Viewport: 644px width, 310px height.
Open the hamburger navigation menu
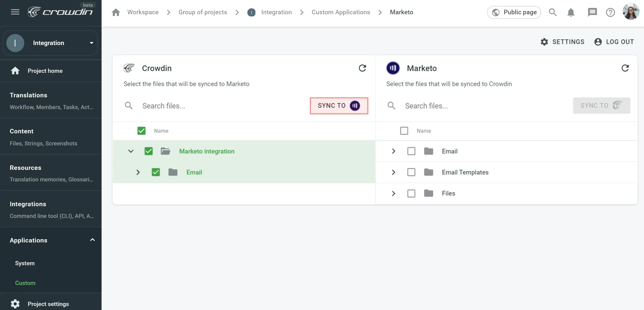[x=15, y=12]
